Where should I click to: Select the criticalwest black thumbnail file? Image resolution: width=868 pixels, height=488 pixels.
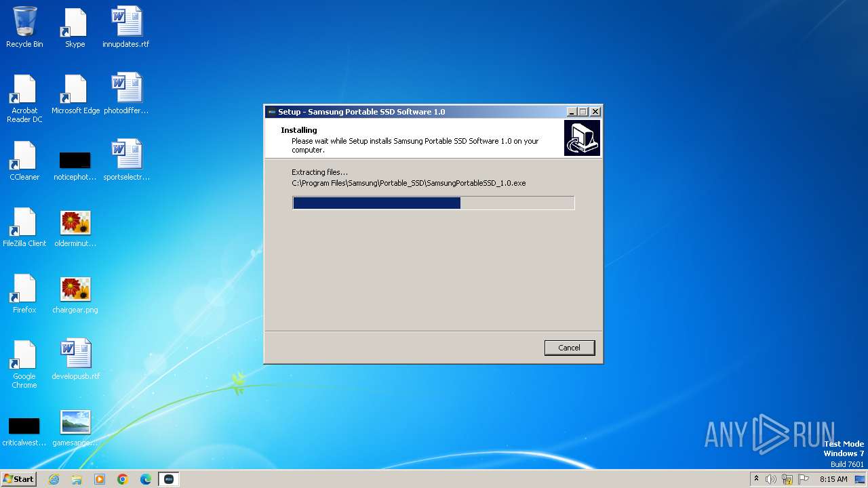point(24,431)
